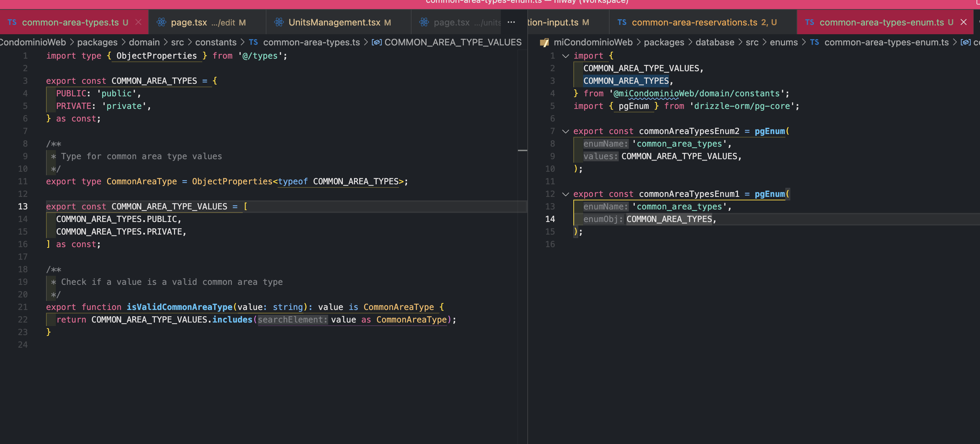Click React icon on page.tsx edit tab
Viewport: 980px width, 444px height.
pyautogui.click(x=161, y=22)
